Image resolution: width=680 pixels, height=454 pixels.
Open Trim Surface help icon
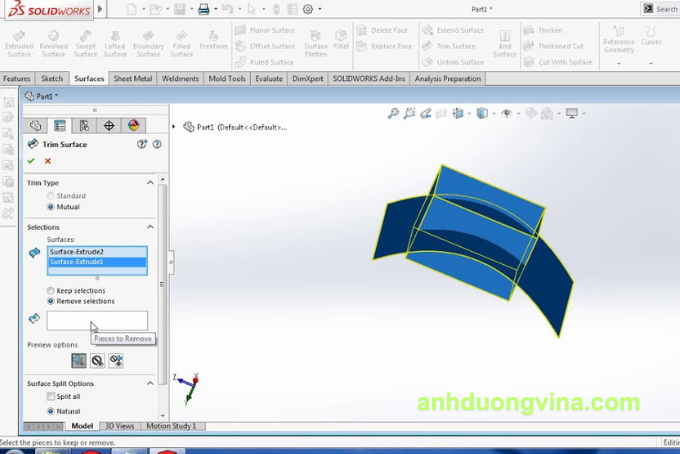pyautogui.click(x=157, y=144)
